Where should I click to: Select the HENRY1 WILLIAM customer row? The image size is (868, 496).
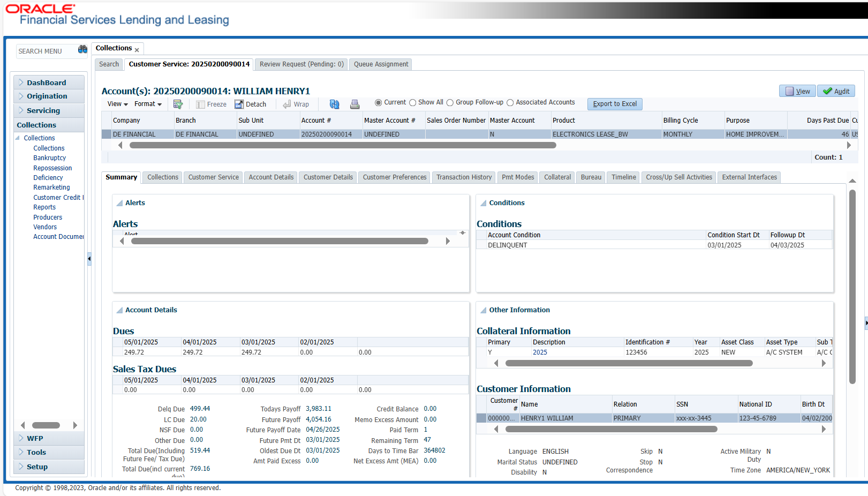pos(654,418)
